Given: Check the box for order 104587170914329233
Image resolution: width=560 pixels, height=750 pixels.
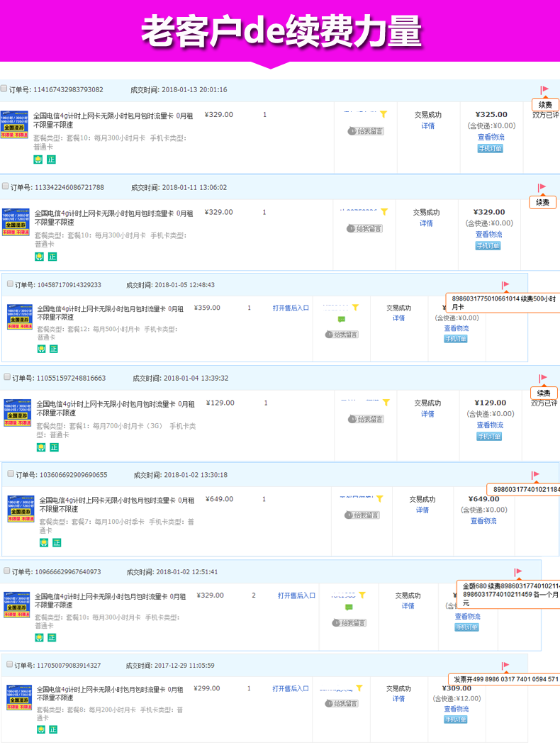Looking at the screenshot, I should [x=10, y=284].
